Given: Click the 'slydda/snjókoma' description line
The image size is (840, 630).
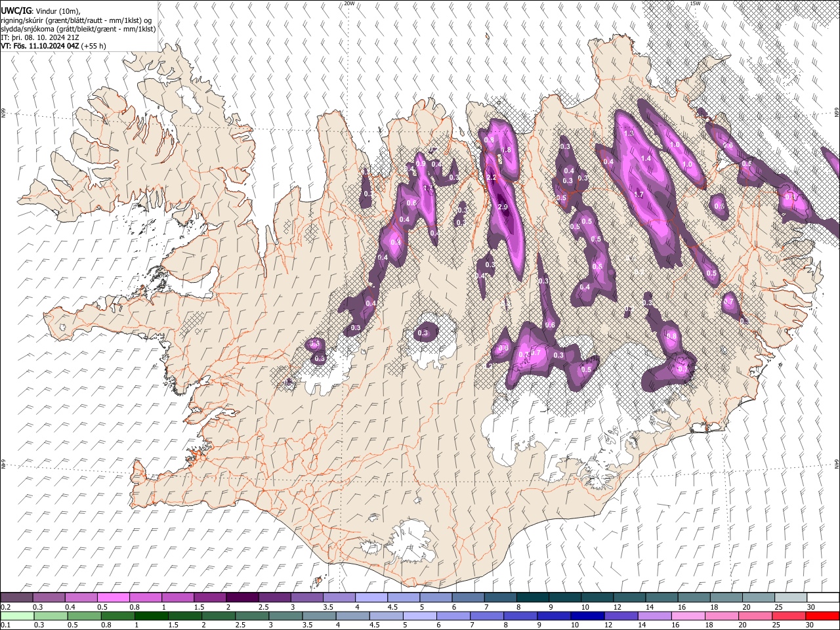Looking at the screenshot, I should coord(78,29).
